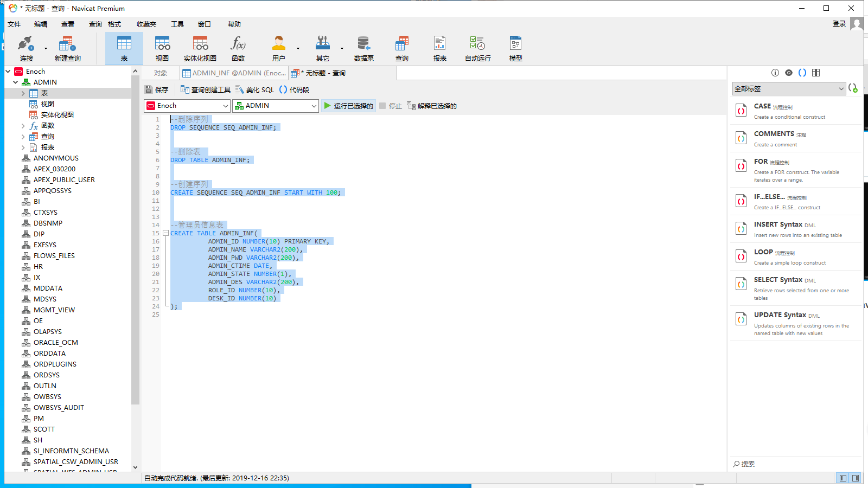Click the 停止 (Stop) button

click(x=391, y=106)
